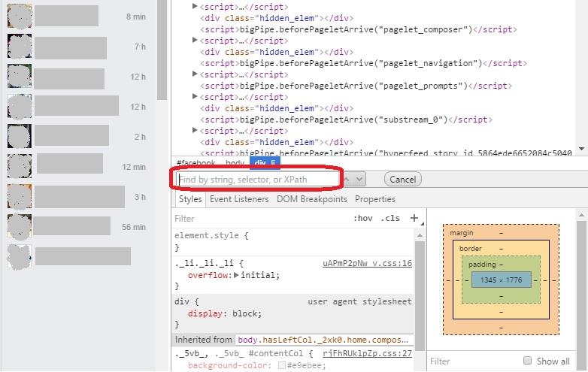Click the contact avatar showing 8 min
Image resolution: width=588 pixels, height=372 pixels.
(19, 16)
